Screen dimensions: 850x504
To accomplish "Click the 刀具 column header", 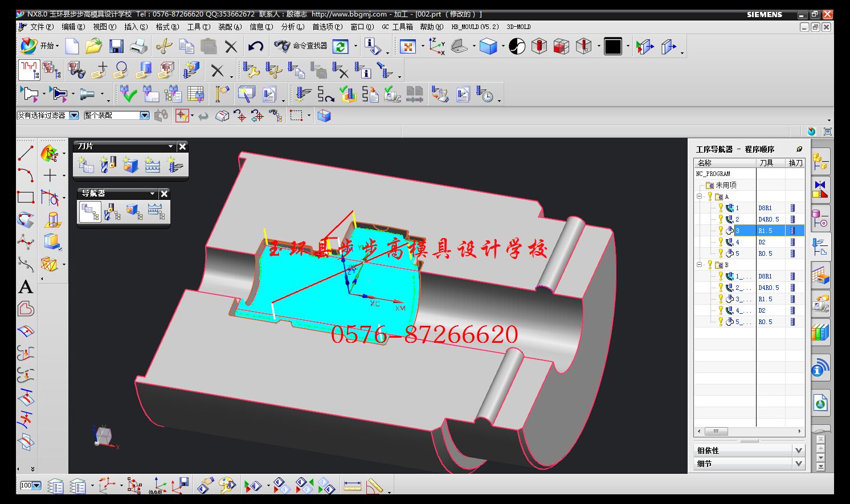I will (x=771, y=163).
